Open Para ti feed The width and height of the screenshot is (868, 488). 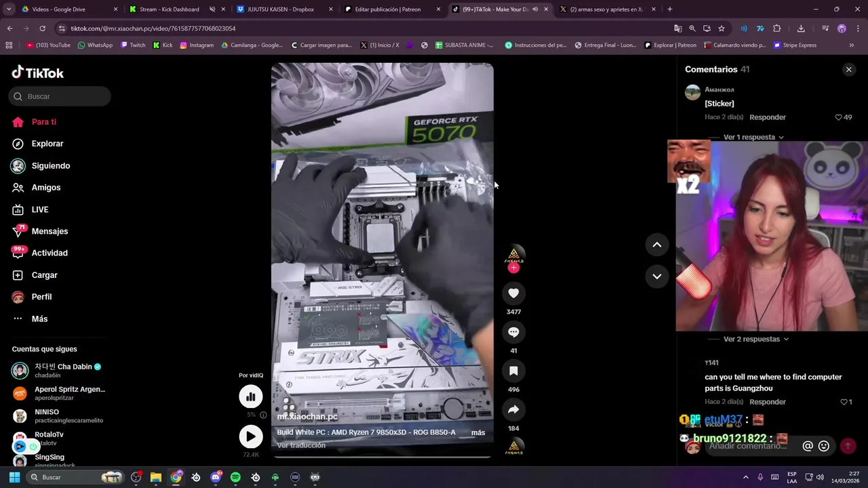click(x=44, y=122)
